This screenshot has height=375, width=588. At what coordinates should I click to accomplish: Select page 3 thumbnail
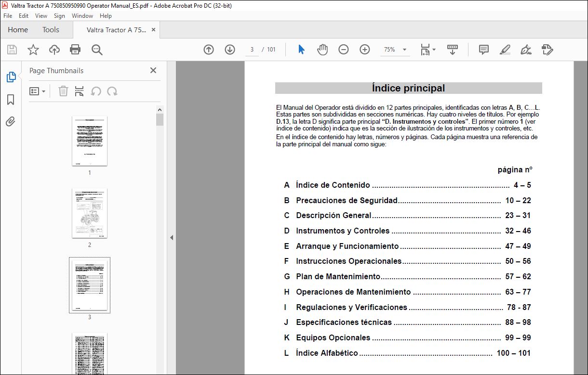pyautogui.click(x=90, y=285)
